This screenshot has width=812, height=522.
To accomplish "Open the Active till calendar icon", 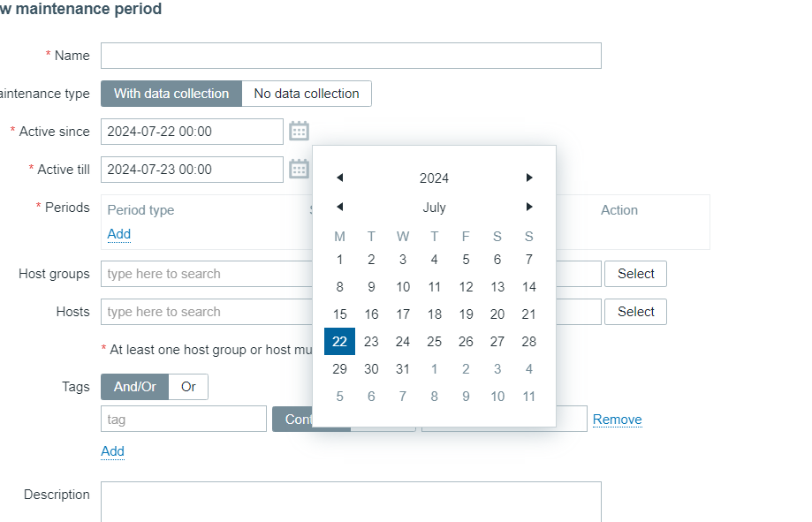I will (300, 170).
